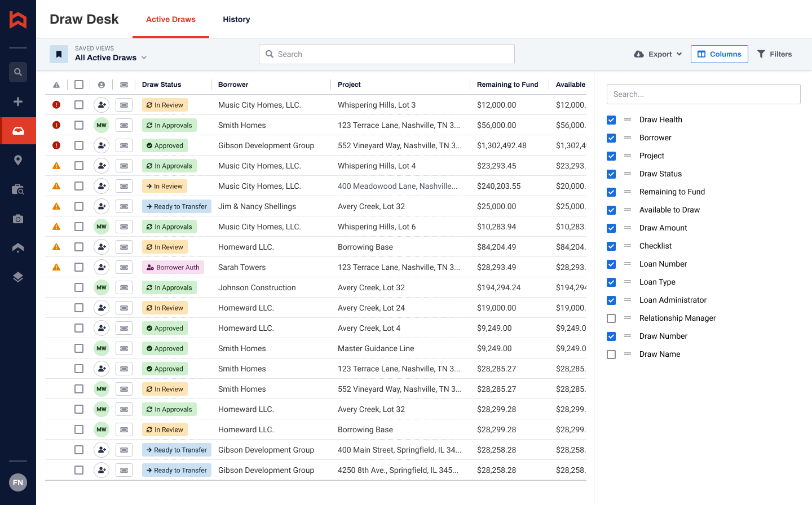Screen dimensions: 812x505
Task: Click Approved status on Gibson Development Group row
Action: point(165,145)
